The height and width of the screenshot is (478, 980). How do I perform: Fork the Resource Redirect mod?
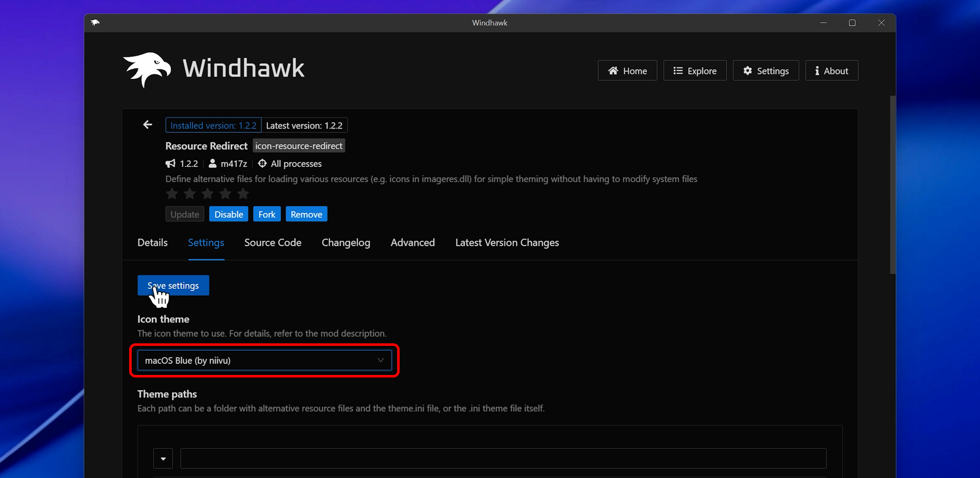(x=266, y=214)
